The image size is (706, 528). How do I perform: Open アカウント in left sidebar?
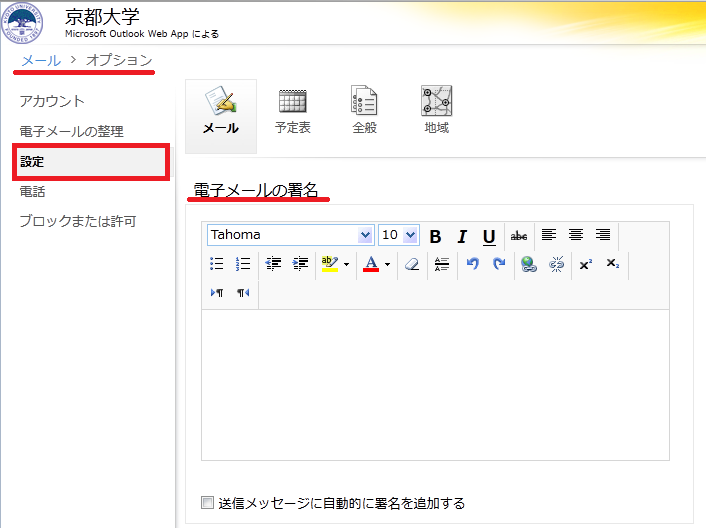click(52, 101)
